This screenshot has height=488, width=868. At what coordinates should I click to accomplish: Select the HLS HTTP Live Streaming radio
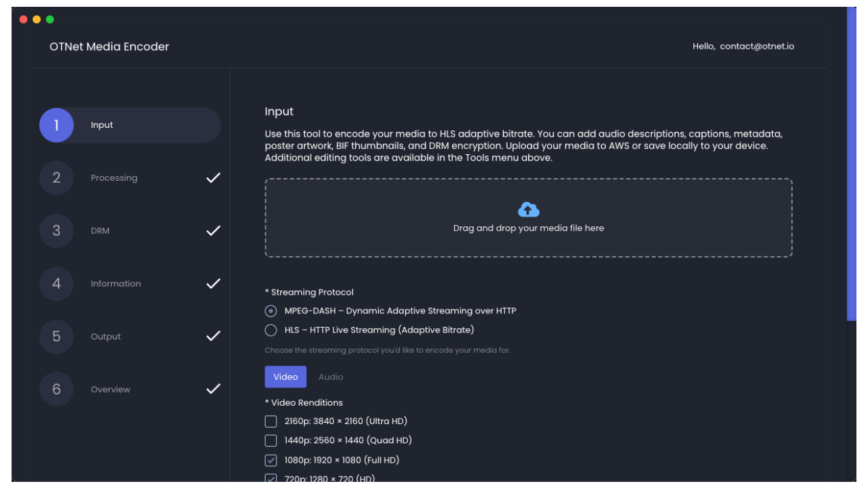[x=271, y=330]
